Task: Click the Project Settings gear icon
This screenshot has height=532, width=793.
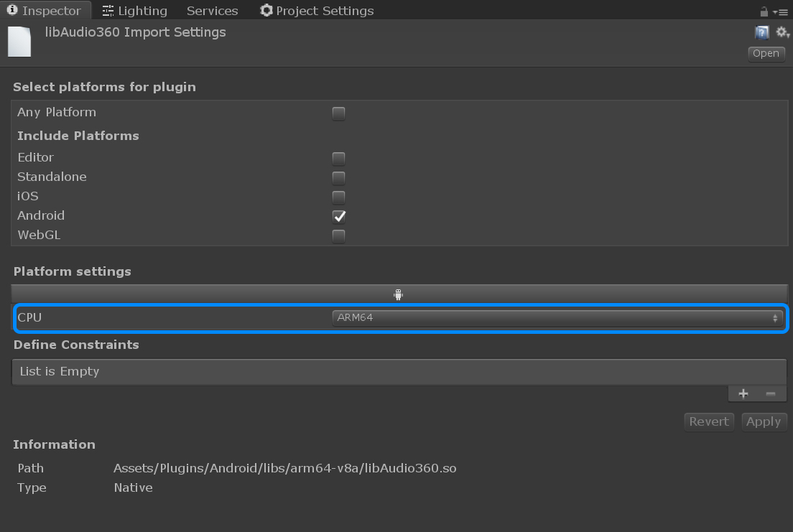Action: 266,10
